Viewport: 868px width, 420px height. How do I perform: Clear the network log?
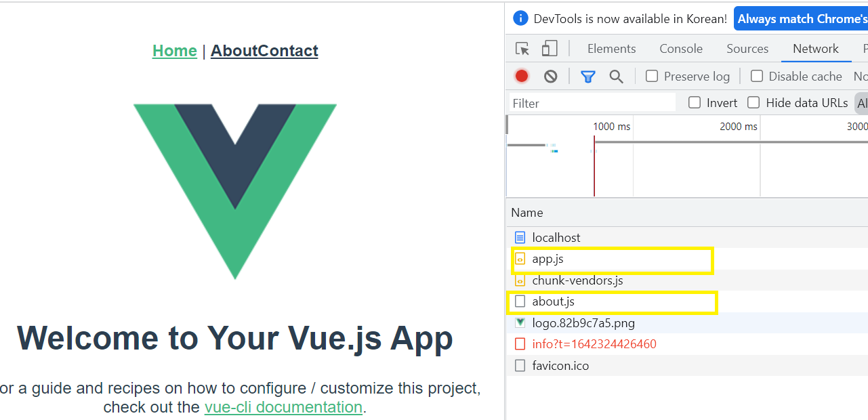coord(550,77)
